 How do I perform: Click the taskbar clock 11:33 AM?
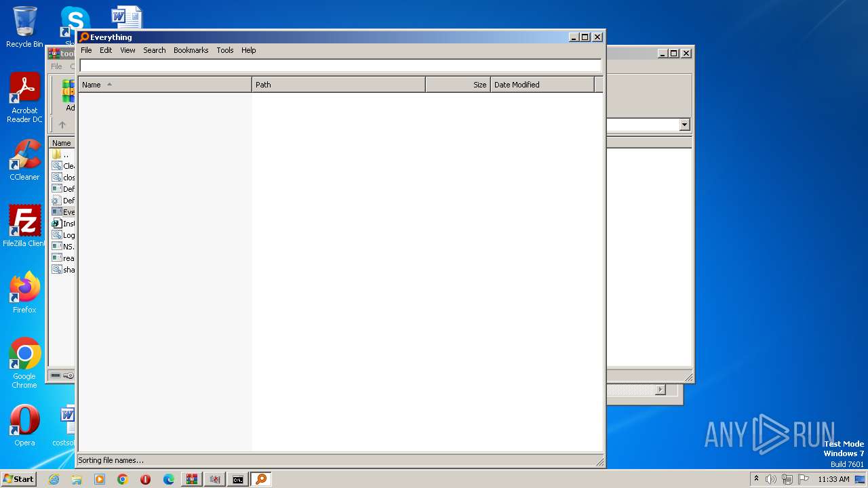pyautogui.click(x=833, y=479)
